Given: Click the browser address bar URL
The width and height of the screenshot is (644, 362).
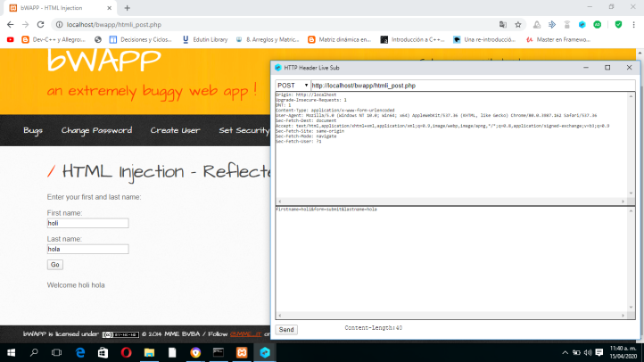Looking at the screenshot, I should click(114, 25).
